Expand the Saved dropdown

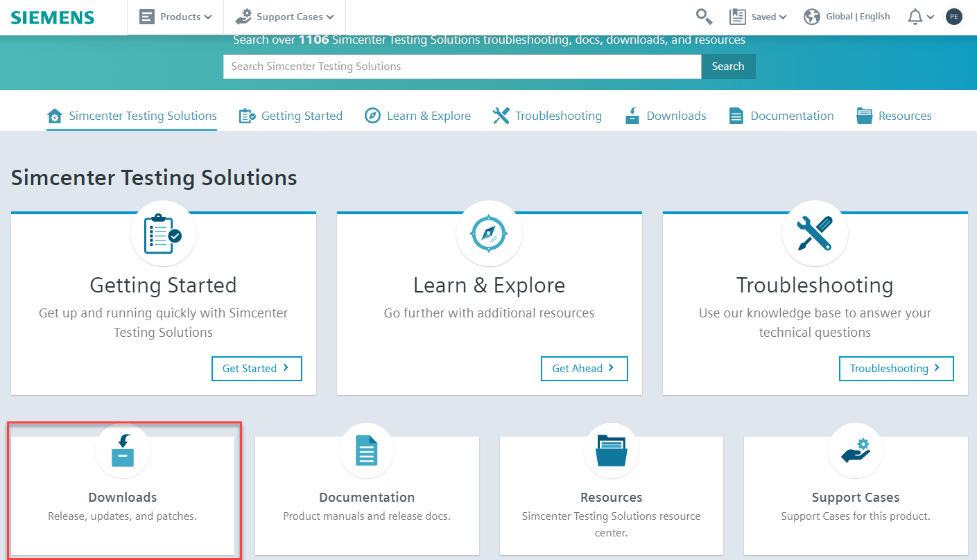click(758, 17)
